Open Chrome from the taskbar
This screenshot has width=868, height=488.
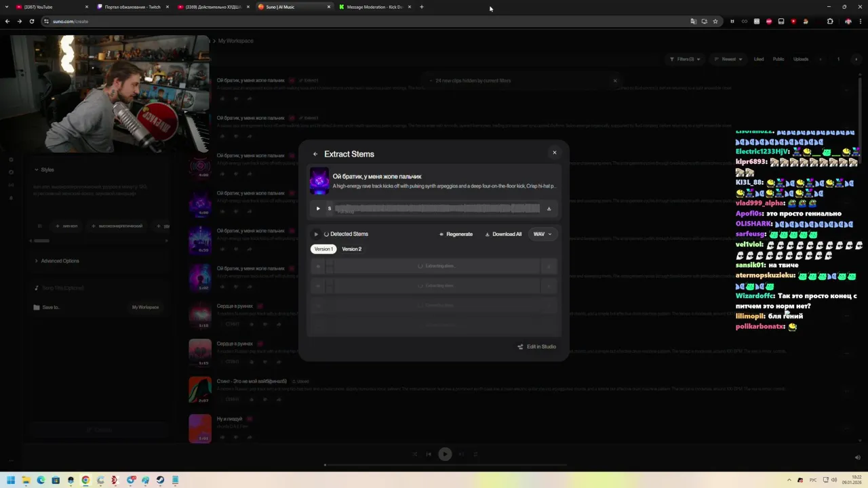pos(85,480)
